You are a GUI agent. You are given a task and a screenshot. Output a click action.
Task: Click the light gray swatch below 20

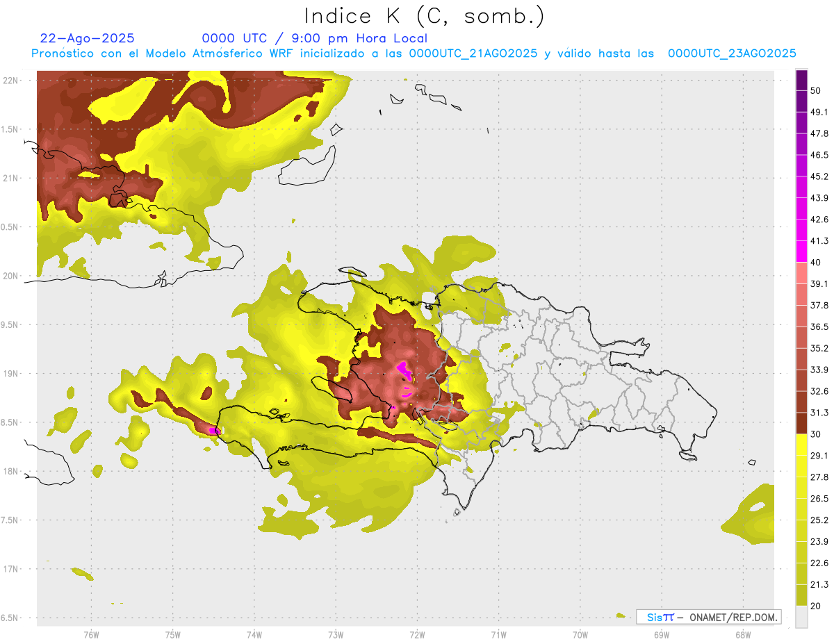click(x=801, y=617)
